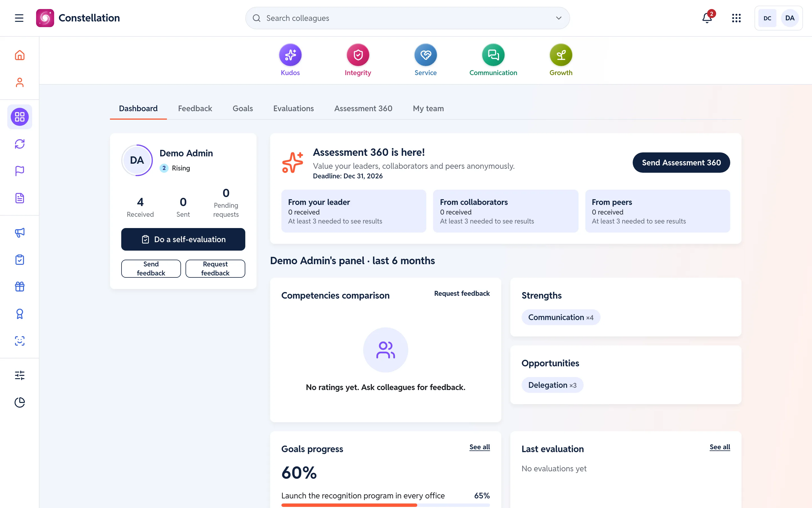Click the 0 Sent stat

pyautogui.click(x=183, y=207)
